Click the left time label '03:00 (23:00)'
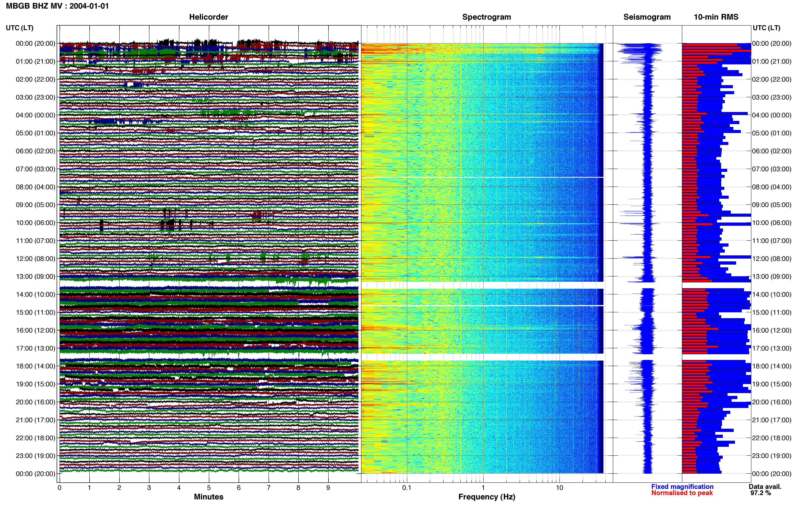 36,97
